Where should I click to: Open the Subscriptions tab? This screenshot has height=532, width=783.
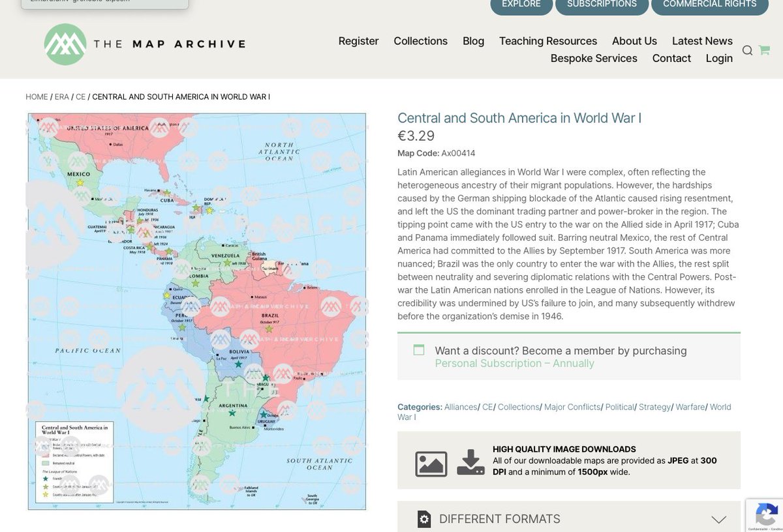602,5
